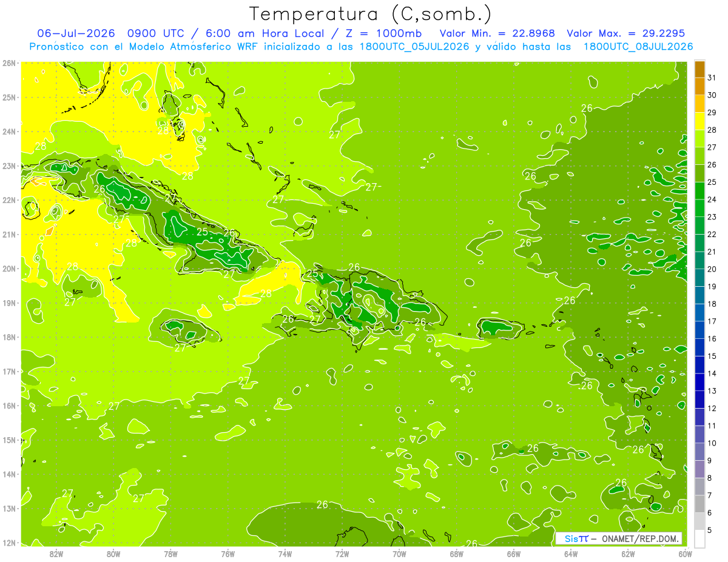Click the colorbar label "17"
The width and height of the screenshot is (728, 562).
coord(712,321)
